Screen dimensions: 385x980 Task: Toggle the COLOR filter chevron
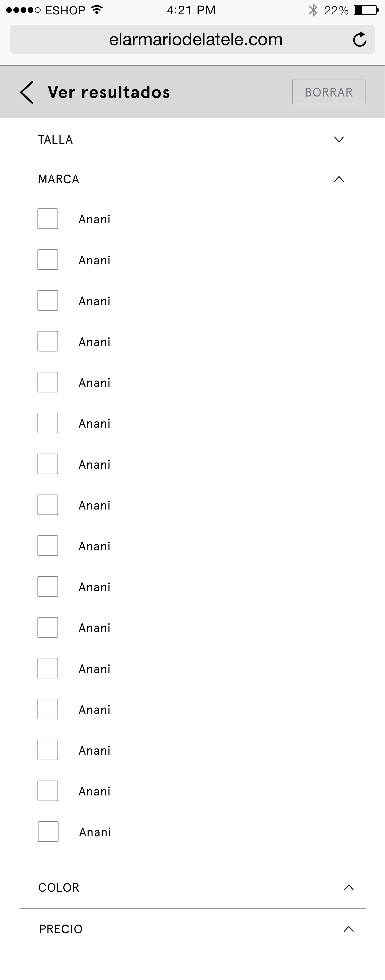click(x=349, y=888)
